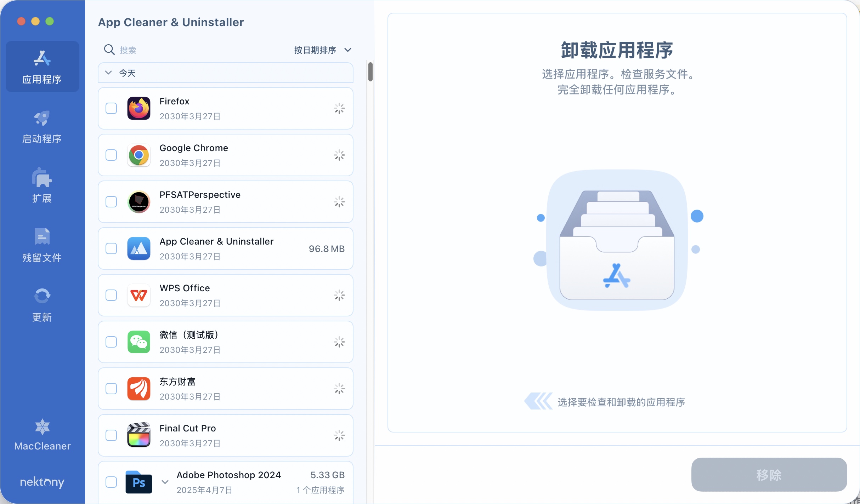Click the search magnifier icon
Screen dimensions: 860x504
(x=109, y=50)
